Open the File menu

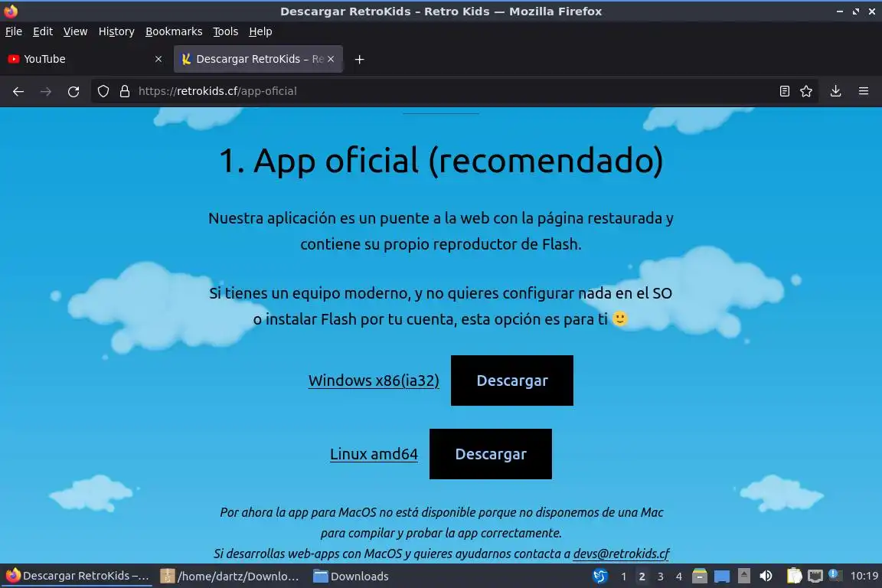[x=14, y=31]
